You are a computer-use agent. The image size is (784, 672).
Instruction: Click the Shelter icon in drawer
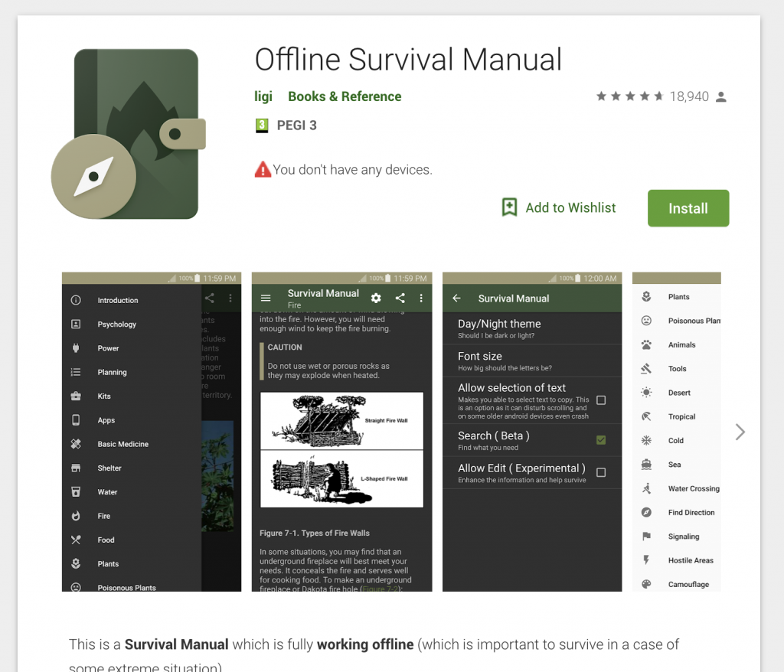point(76,468)
